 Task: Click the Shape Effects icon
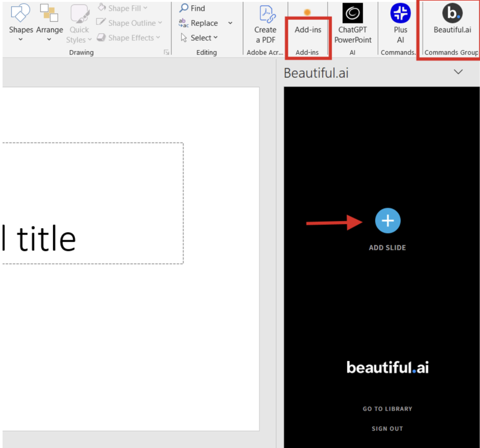point(101,37)
